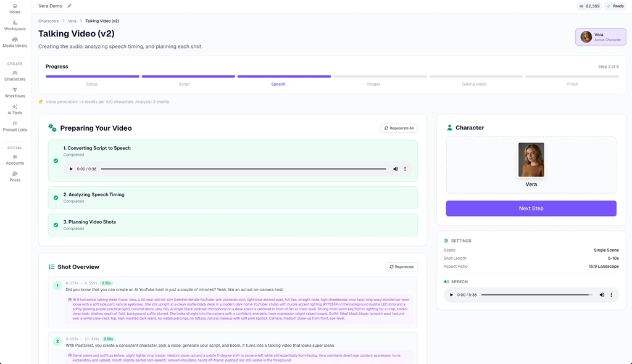632x364 pixels.
Task: Open AI Tools in sidebar
Action: coord(15,109)
